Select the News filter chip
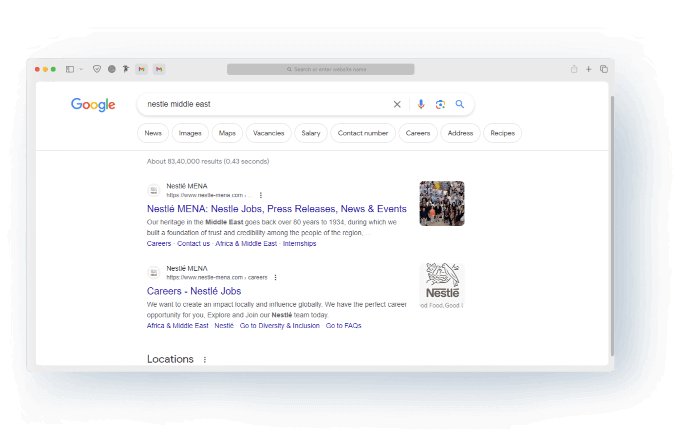Screen dimensions: 694x448 pyautogui.click(x=153, y=133)
